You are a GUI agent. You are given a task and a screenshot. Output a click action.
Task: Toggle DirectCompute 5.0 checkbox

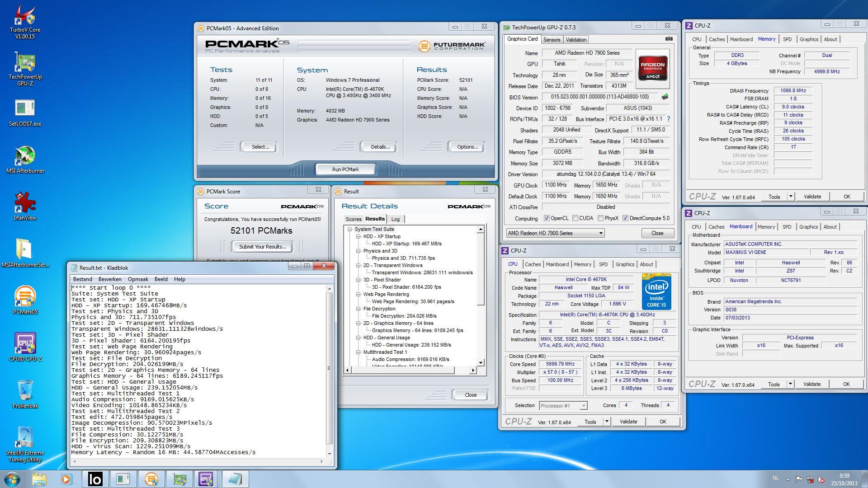(625, 218)
